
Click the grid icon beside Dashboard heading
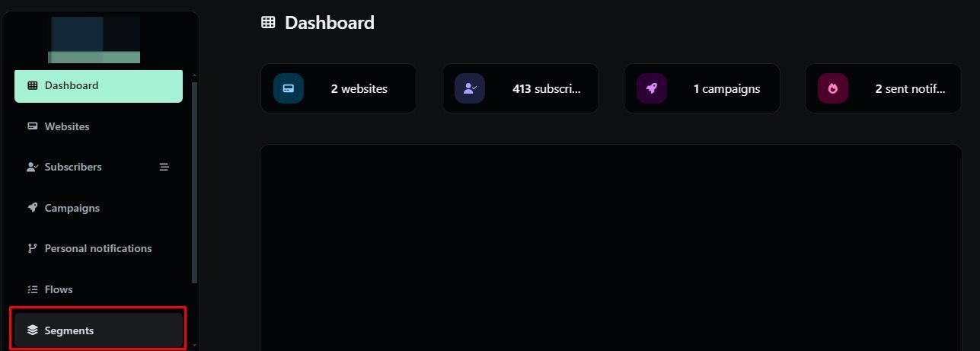pos(268,23)
